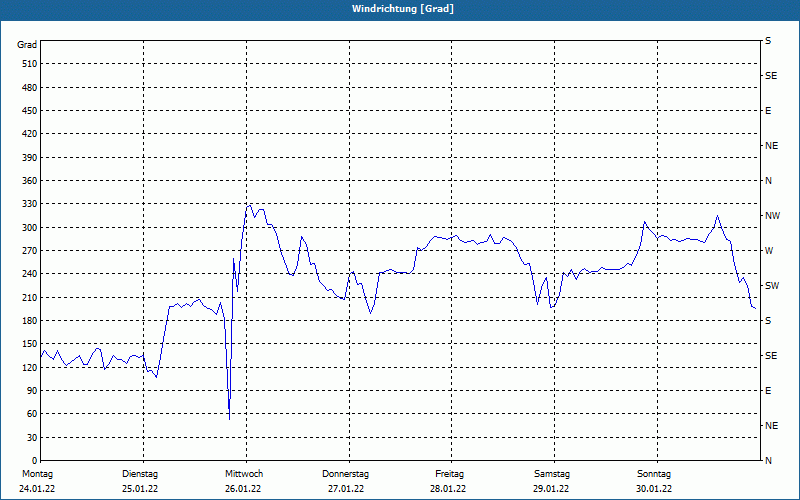Viewport: 800px width, 500px height.
Task: Select the date "25.01.22"
Action: [140, 489]
